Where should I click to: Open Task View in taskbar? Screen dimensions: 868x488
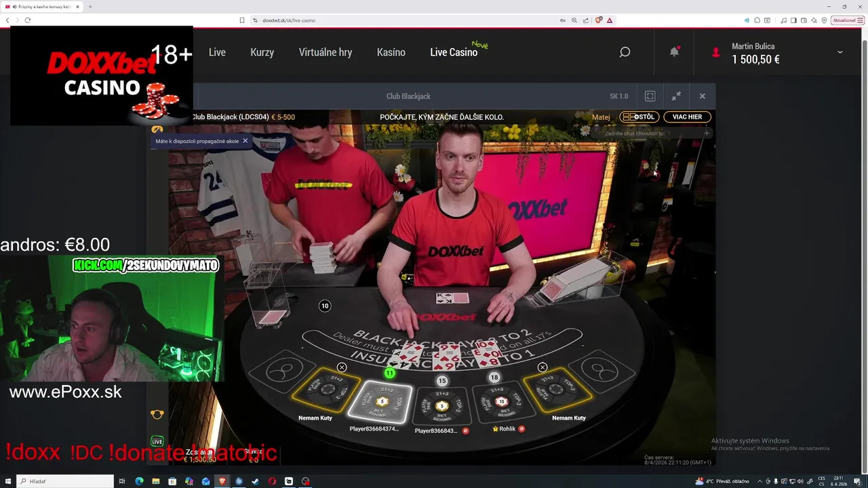coord(123,481)
